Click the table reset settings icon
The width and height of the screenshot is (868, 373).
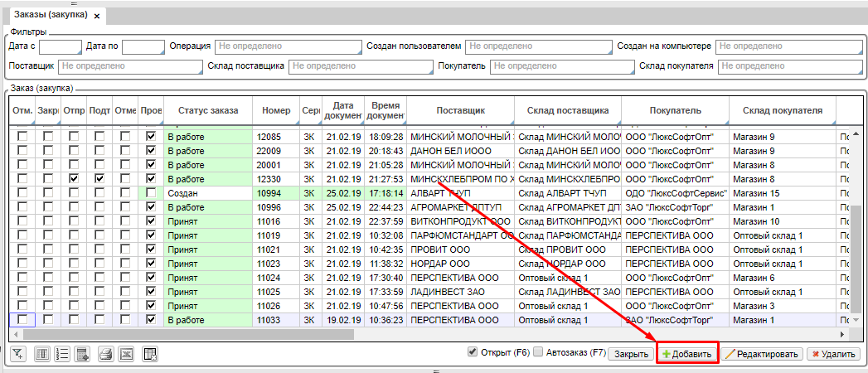(x=150, y=355)
